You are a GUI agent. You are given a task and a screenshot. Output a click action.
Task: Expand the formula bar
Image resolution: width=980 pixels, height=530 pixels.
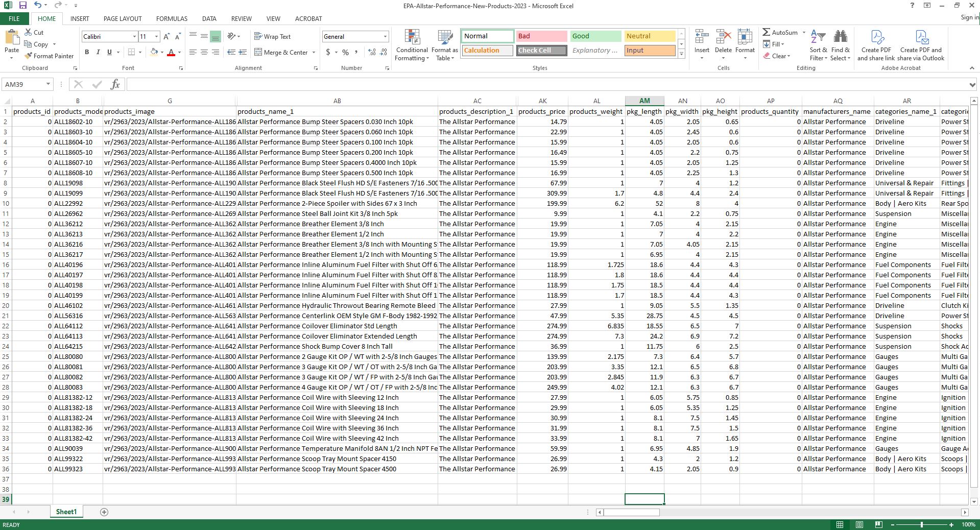972,84
